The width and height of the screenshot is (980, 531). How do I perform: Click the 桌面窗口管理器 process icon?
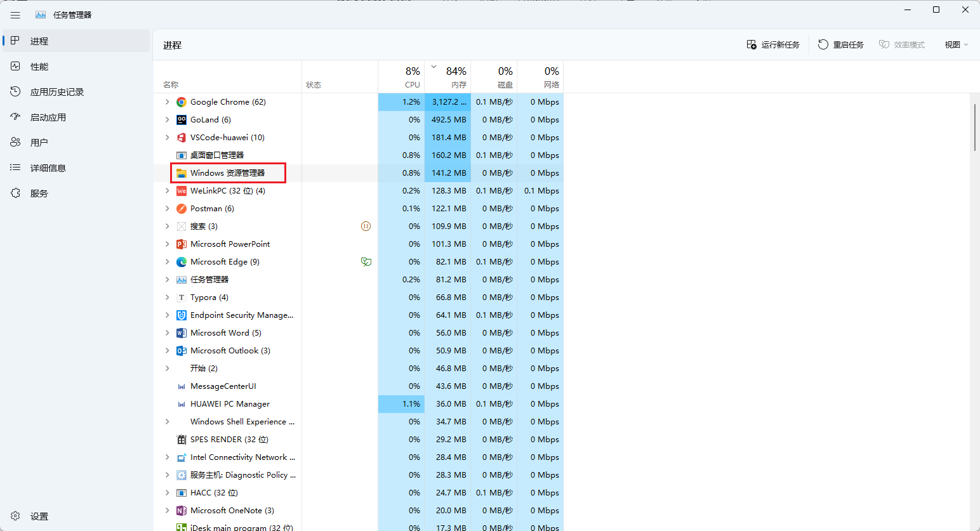click(x=182, y=155)
